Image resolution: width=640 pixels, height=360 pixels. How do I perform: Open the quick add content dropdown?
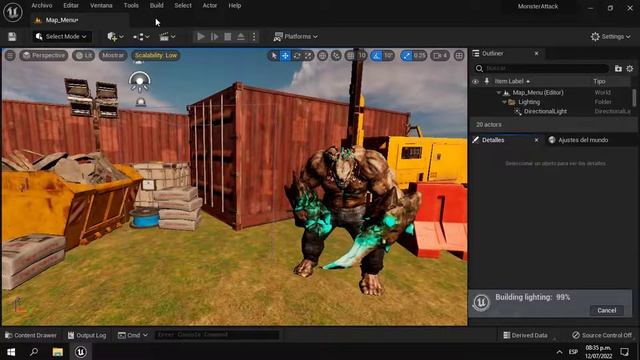pos(115,37)
